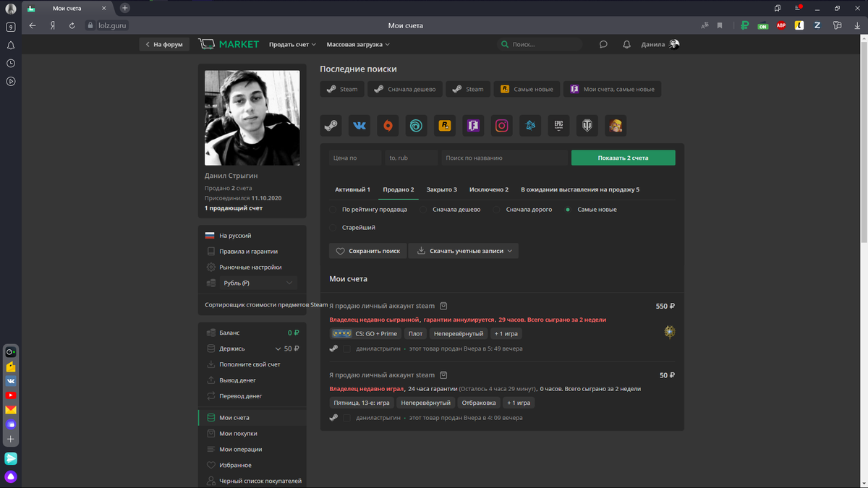Open recent search 'Мои счета, самые новые'
868x488 pixels.
612,90
